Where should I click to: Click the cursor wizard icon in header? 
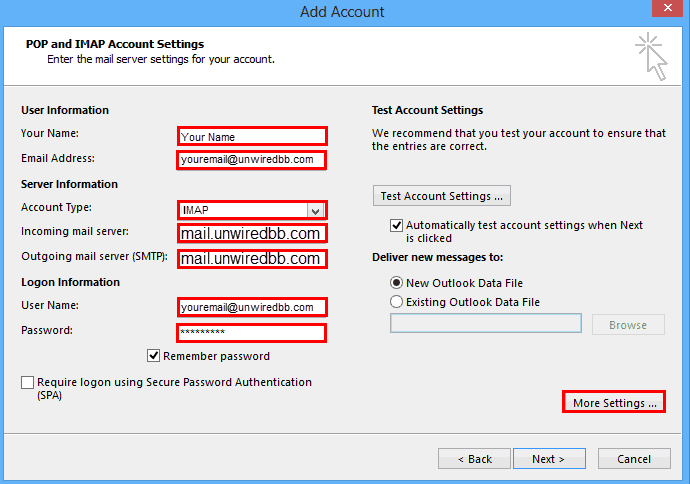tap(651, 56)
